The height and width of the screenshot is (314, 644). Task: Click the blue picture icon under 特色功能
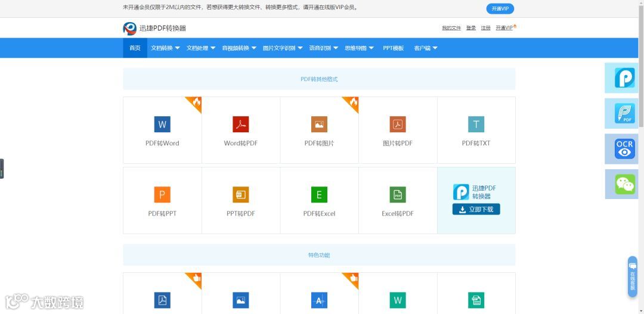click(x=241, y=300)
